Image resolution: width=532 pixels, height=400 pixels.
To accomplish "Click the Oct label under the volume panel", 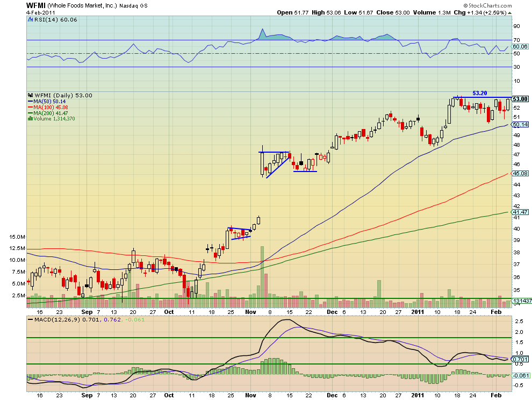I will coord(169,312).
